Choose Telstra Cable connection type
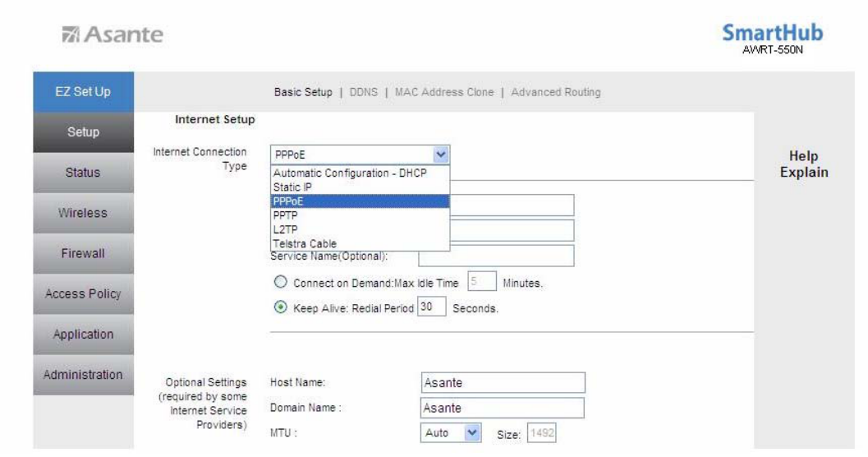The height and width of the screenshot is (457, 868). pos(360,243)
